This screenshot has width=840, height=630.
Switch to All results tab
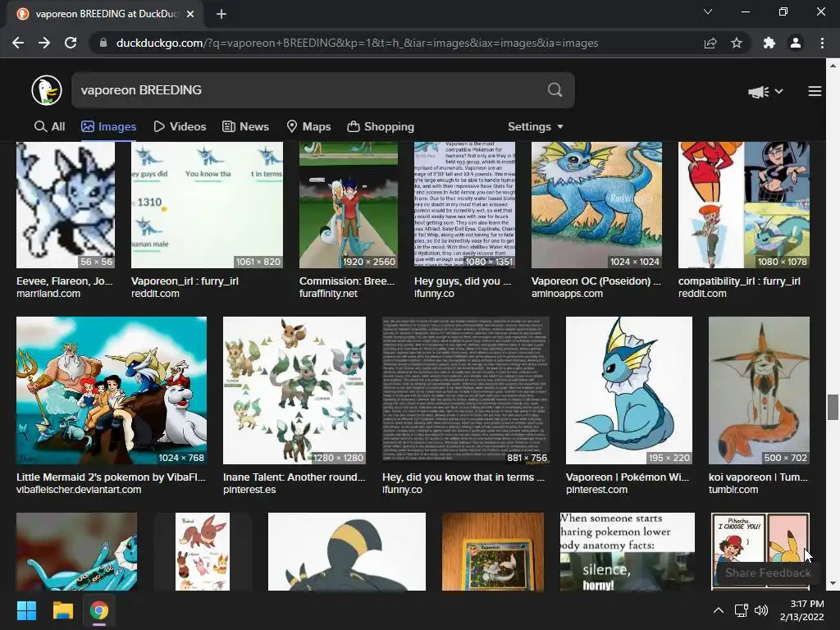point(49,126)
